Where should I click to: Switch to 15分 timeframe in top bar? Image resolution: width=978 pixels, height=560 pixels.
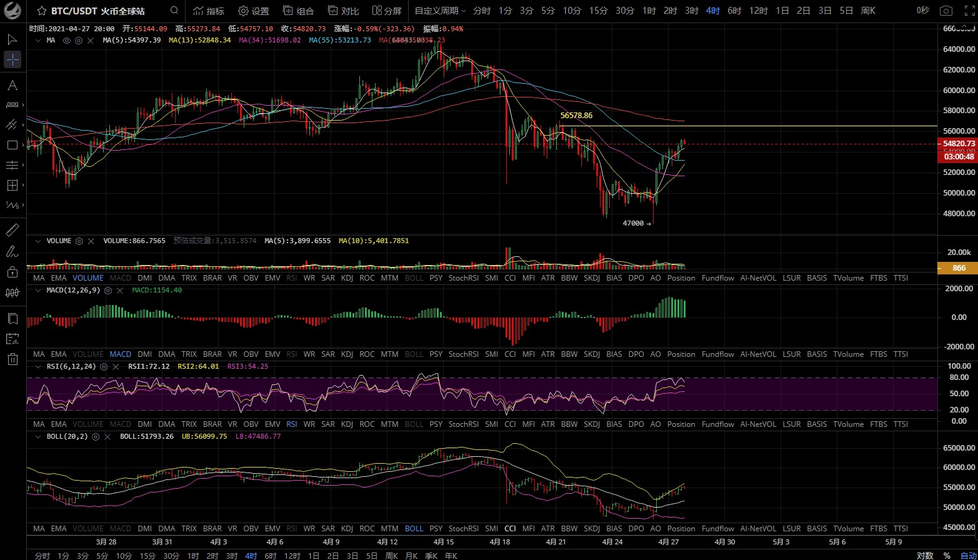click(x=598, y=11)
